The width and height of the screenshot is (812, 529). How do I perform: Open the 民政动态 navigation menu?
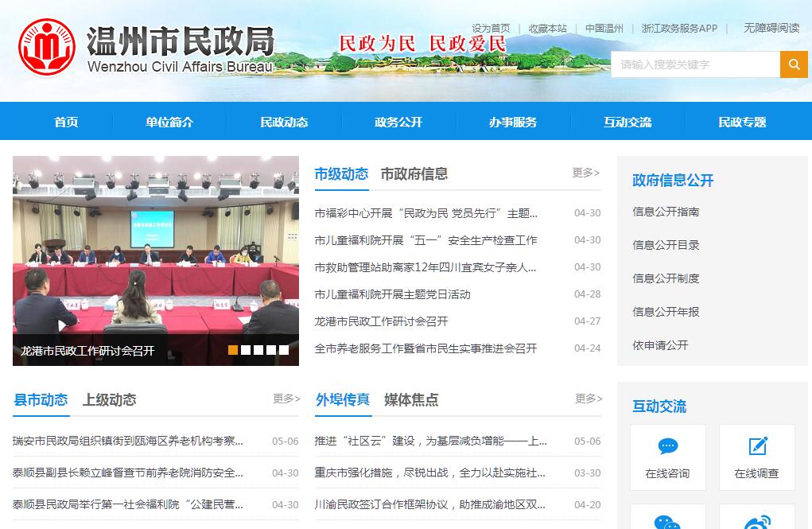pyautogui.click(x=284, y=122)
